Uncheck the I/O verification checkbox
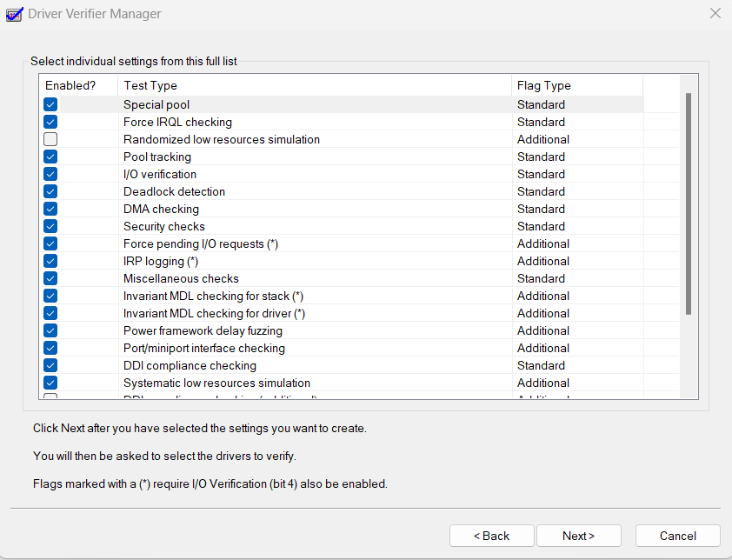The width and height of the screenshot is (732, 560). [x=50, y=174]
